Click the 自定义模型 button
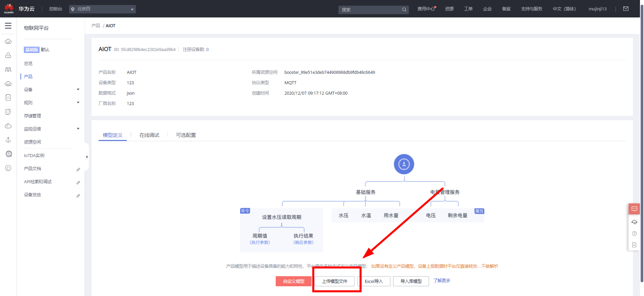 pos(293,281)
